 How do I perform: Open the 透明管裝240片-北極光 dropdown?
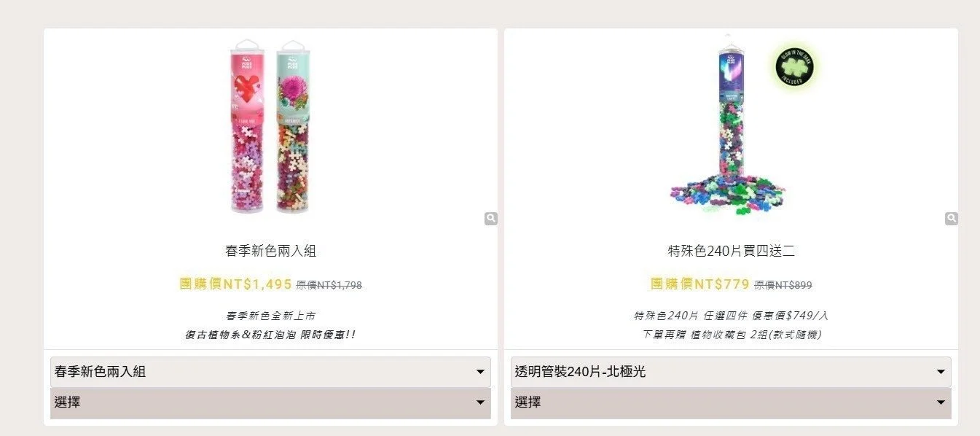coord(731,372)
